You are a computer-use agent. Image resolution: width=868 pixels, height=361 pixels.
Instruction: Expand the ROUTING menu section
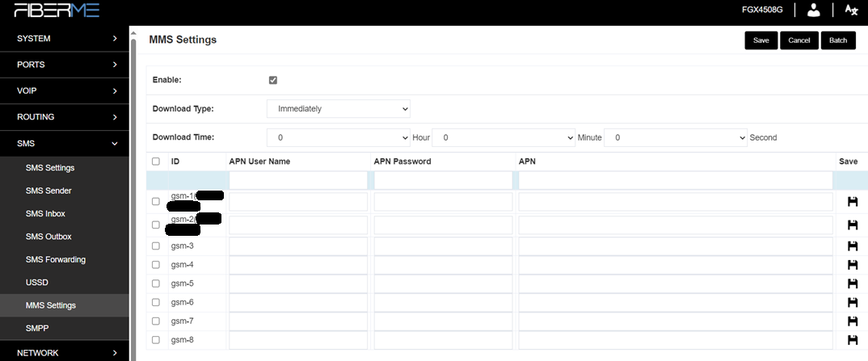coord(64,117)
